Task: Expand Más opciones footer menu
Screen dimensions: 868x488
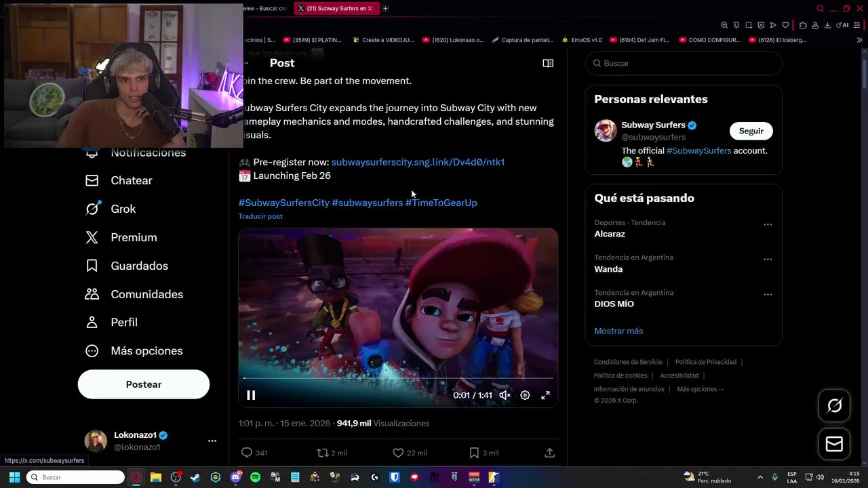Action: click(x=701, y=389)
